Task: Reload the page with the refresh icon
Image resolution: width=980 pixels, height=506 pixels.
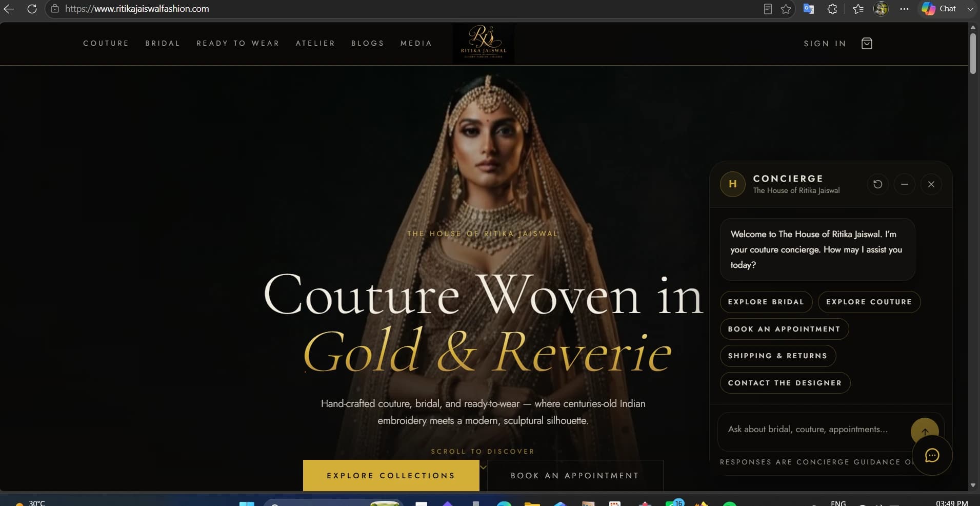Action: [x=32, y=9]
